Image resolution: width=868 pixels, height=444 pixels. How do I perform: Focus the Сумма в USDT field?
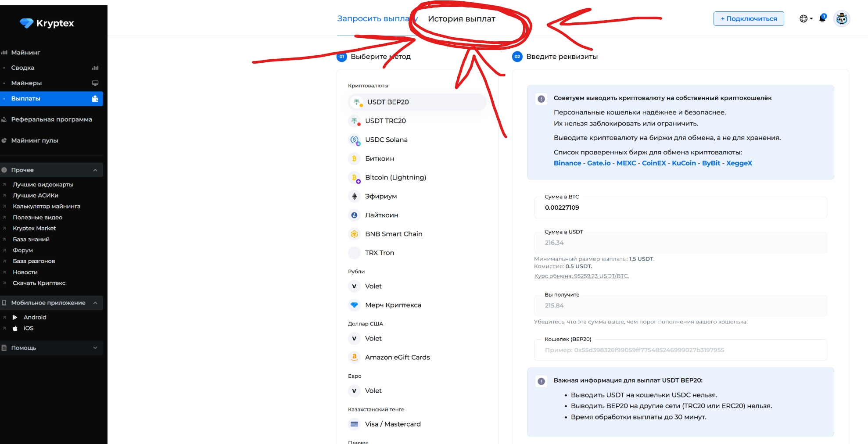point(680,243)
